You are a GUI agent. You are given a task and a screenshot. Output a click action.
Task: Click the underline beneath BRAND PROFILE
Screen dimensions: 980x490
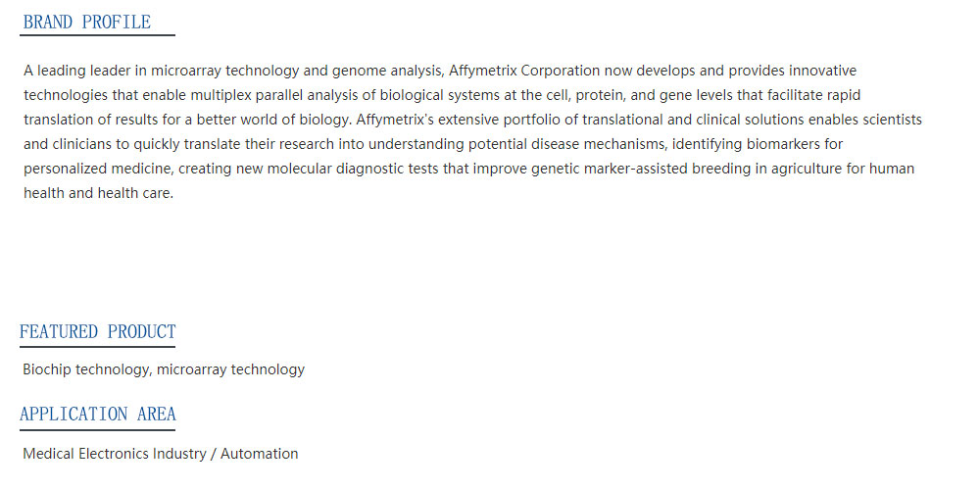point(97,35)
